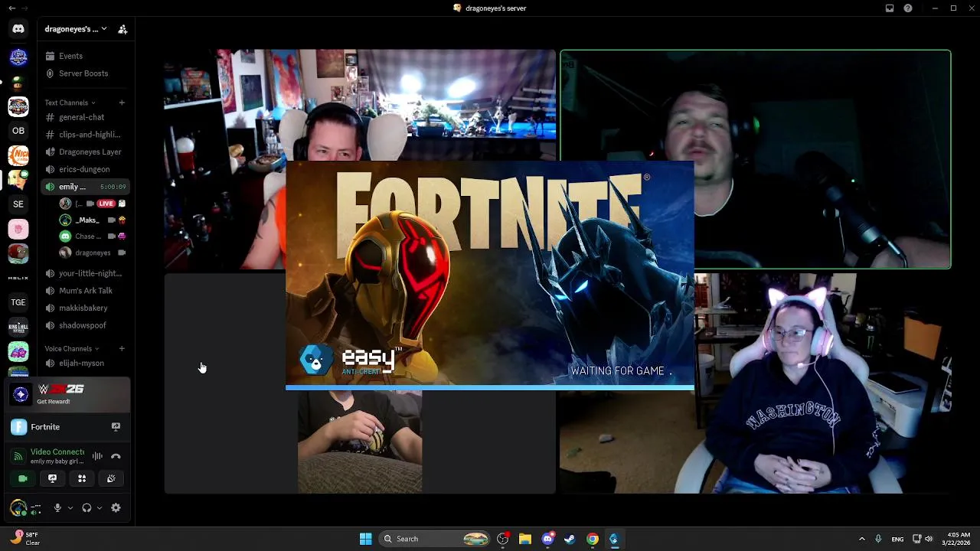Open the help icon in title bar
The image size is (980, 551).
tap(908, 8)
